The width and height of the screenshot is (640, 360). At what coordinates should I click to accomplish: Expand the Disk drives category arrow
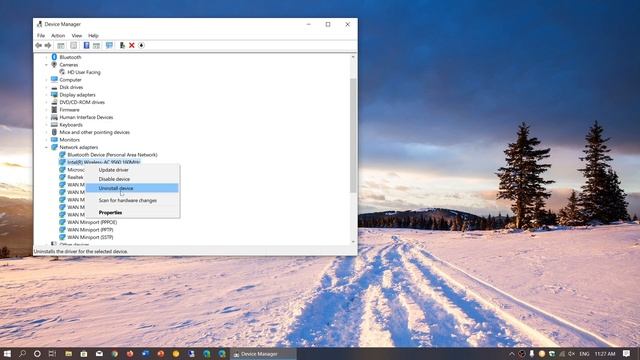tap(47, 87)
